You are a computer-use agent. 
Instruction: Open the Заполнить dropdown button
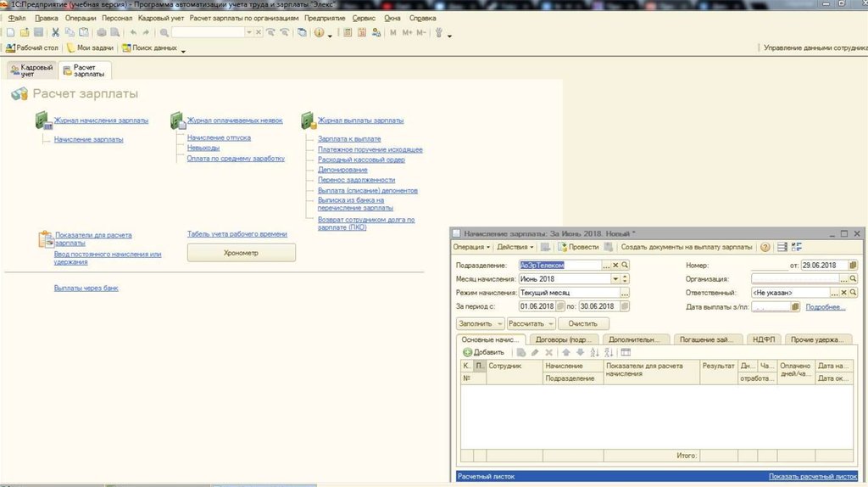click(x=480, y=323)
